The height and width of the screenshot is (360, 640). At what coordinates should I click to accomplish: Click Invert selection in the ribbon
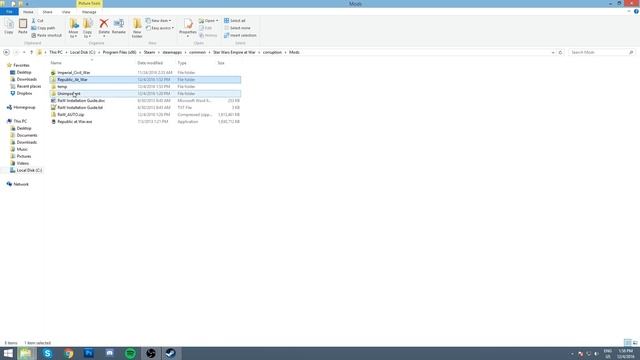240,35
